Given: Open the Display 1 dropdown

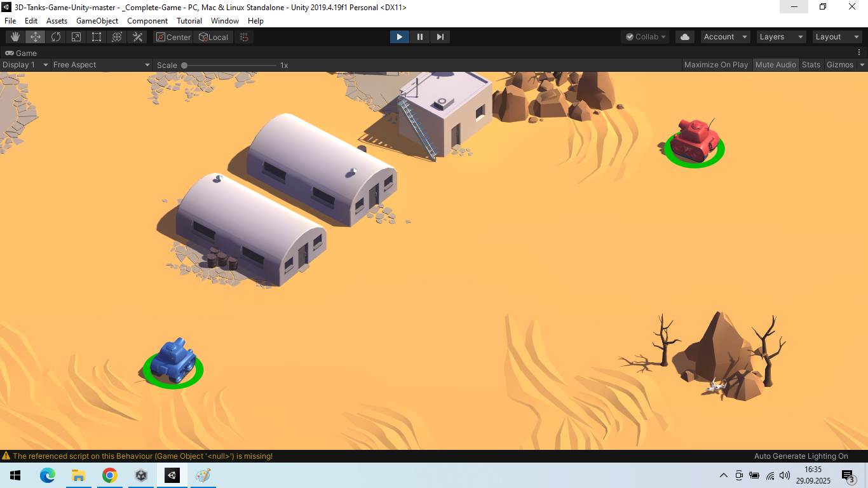Looking at the screenshot, I should click(x=25, y=65).
